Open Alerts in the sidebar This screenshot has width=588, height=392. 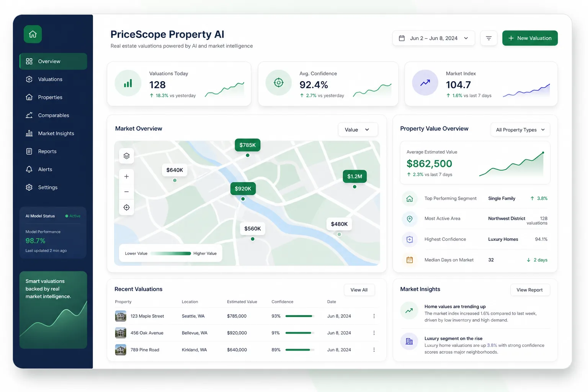pos(53,169)
